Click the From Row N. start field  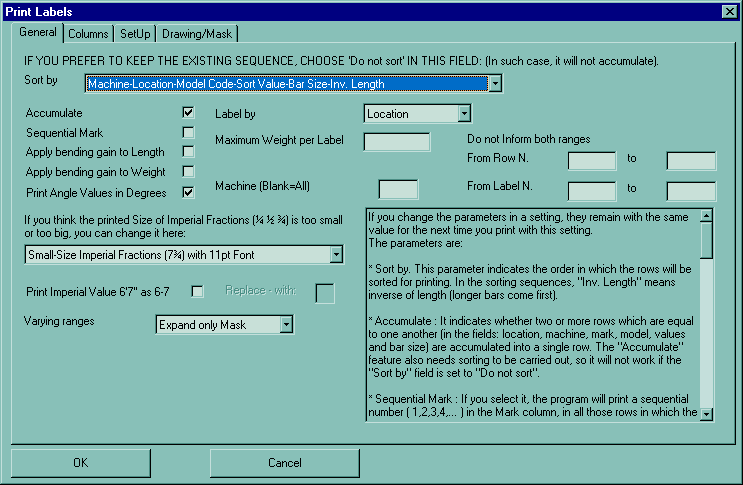(x=592, y=160)
